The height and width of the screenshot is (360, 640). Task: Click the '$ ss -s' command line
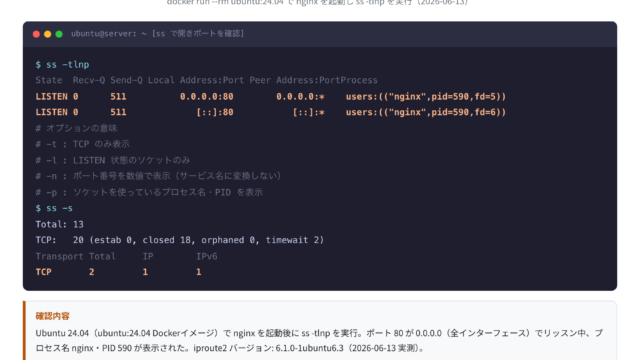(54, 208)
